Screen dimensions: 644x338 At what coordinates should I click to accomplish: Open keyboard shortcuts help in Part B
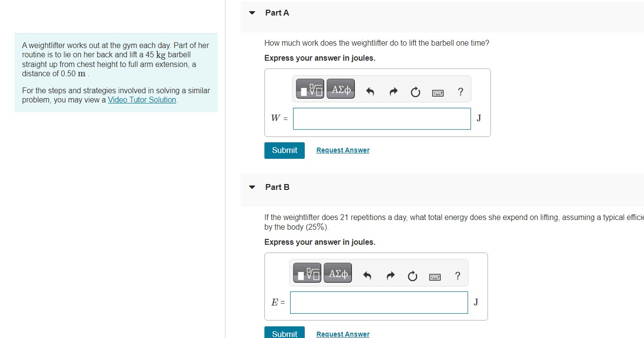tap(435, 276)
